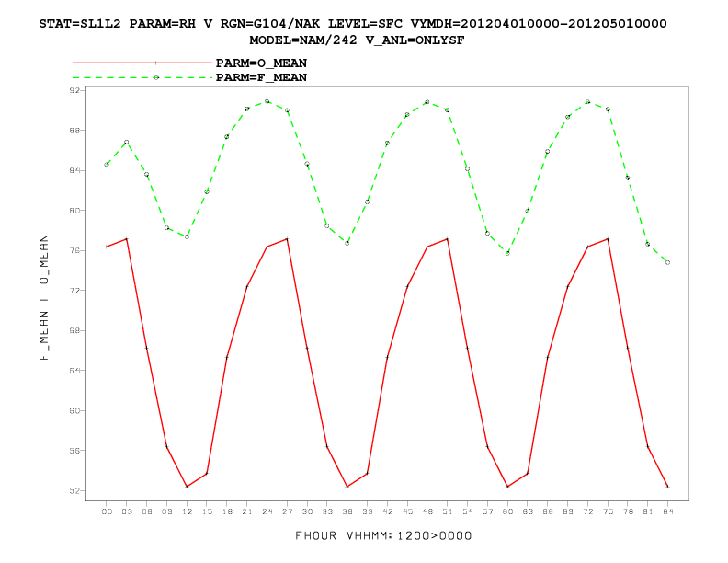Click the green F_MEAN data point at hour 60
This screenshot has width=728, height=563.
(507, 253)
